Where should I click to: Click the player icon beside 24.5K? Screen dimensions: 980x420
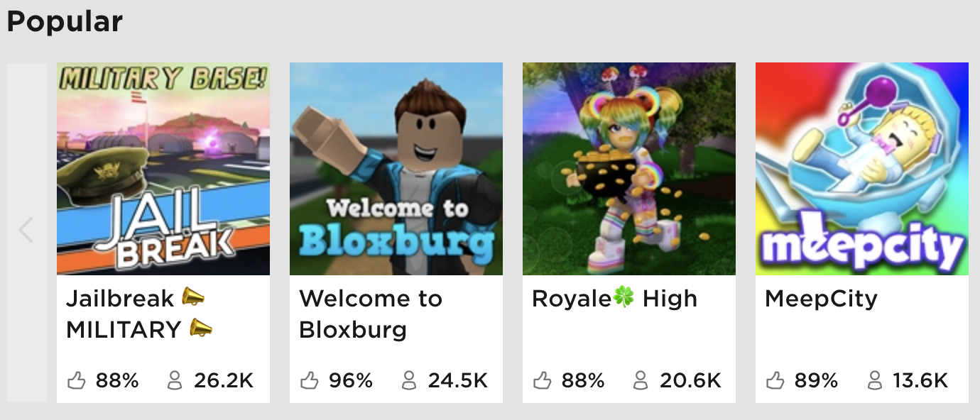(x=409, y=381)
